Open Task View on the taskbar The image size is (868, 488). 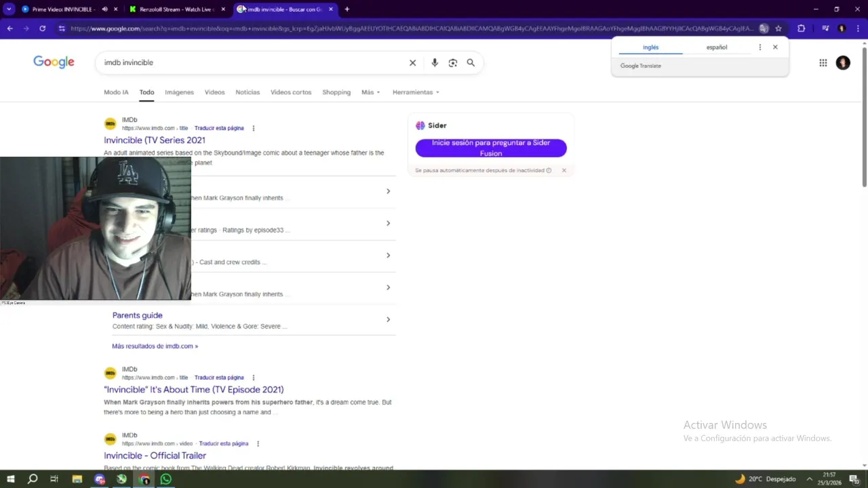tap(54, 479)
